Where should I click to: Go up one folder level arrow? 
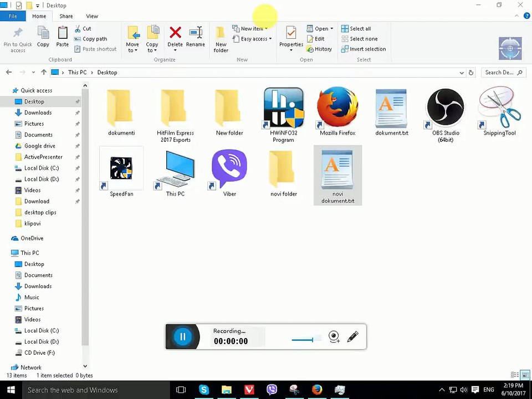click(x=43, y=72)
